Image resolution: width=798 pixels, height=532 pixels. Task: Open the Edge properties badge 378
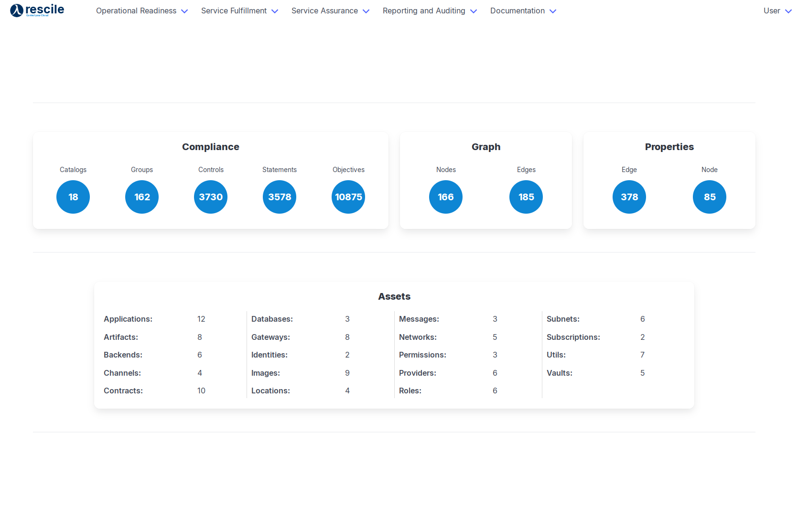click(x=629, y=197)
